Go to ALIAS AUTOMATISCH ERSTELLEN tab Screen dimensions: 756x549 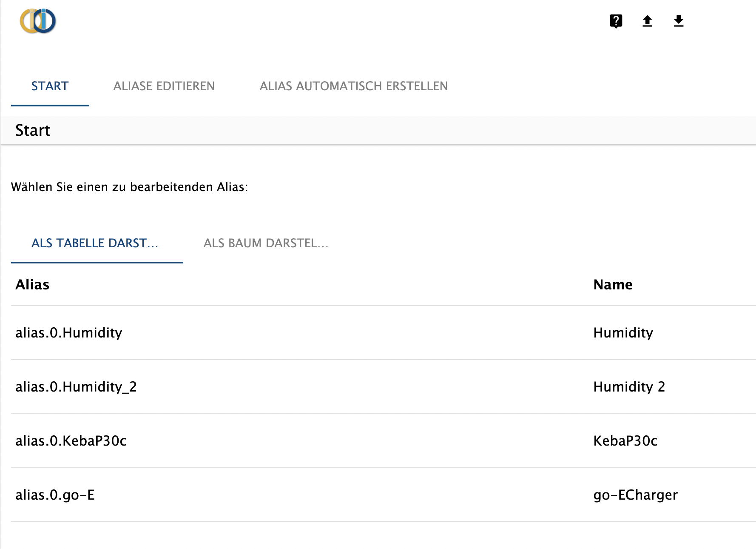pyautogui.click(x=353, y=86)
